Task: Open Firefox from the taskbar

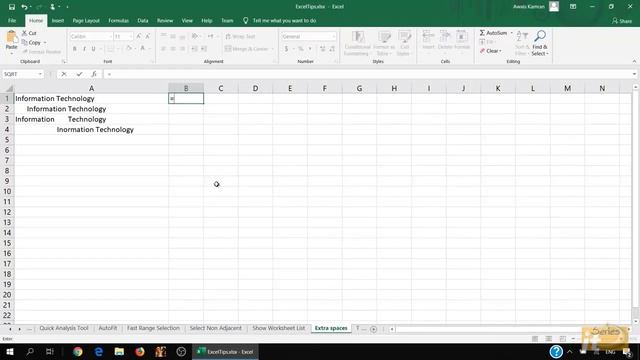Action: click(140, 351)
